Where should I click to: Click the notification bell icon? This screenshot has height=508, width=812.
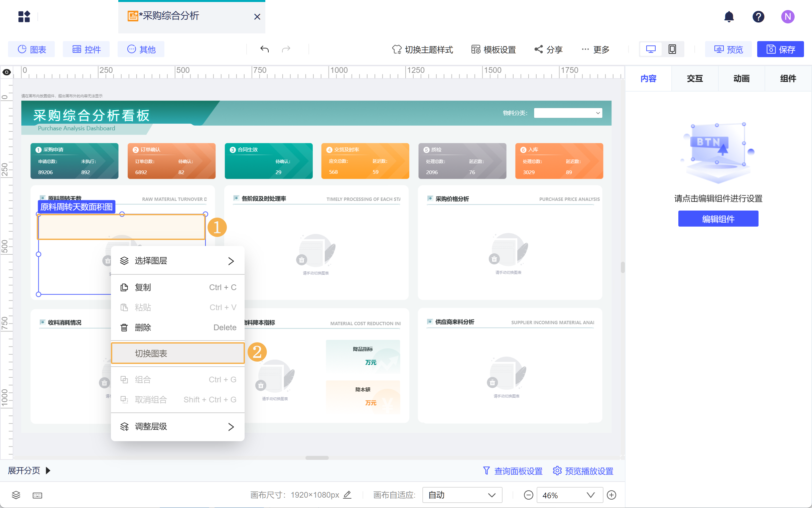[x=729, y=16]
